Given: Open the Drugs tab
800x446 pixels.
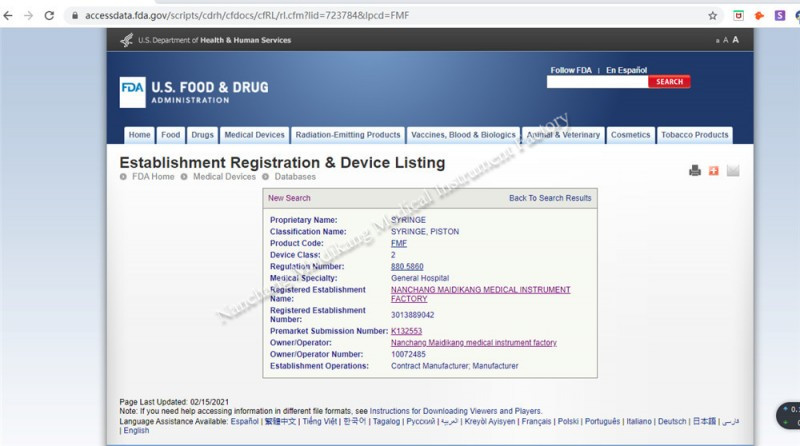Looking at the screenshot, I should (x=203, y=135).
